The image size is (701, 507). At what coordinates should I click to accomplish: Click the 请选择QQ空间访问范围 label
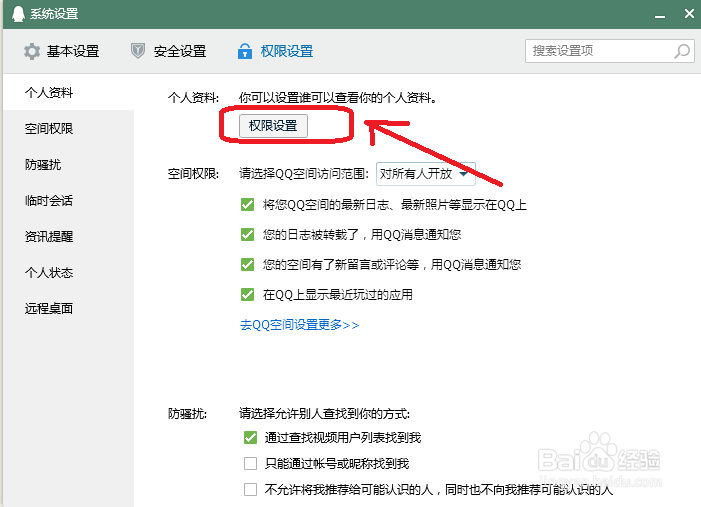304,173
